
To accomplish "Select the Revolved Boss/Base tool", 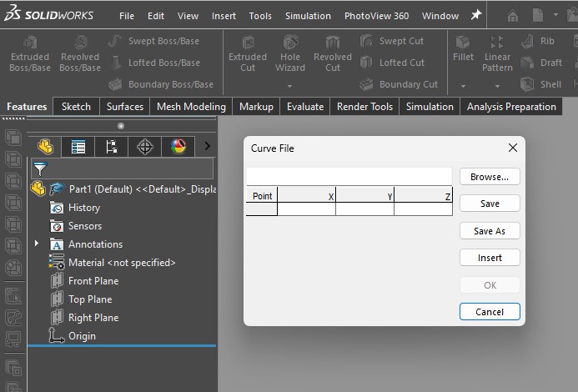I will click(80, 53).
